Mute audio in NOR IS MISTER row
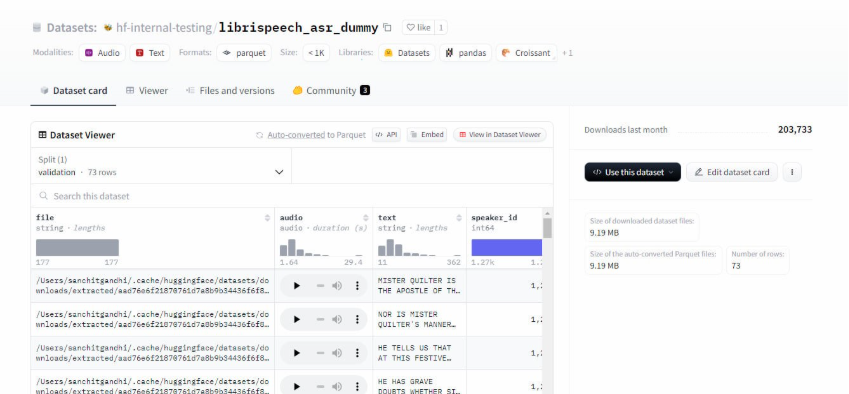This screenshot has width=849, height=394. point(337,319)
